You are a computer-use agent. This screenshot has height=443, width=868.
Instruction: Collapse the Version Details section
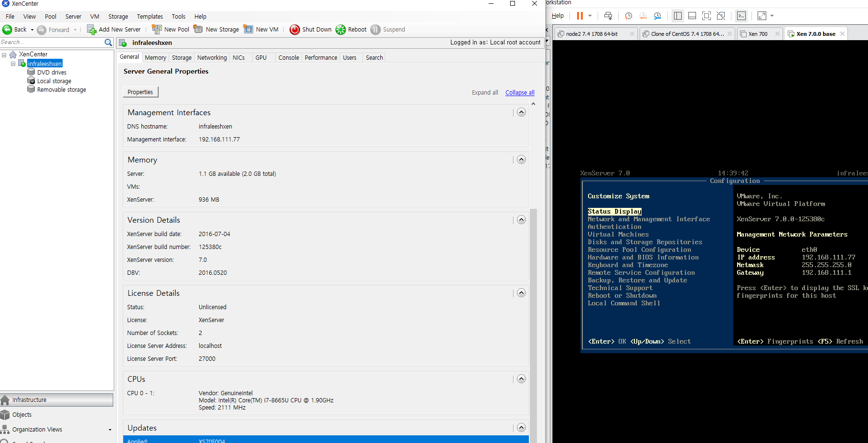coord(521,220)
